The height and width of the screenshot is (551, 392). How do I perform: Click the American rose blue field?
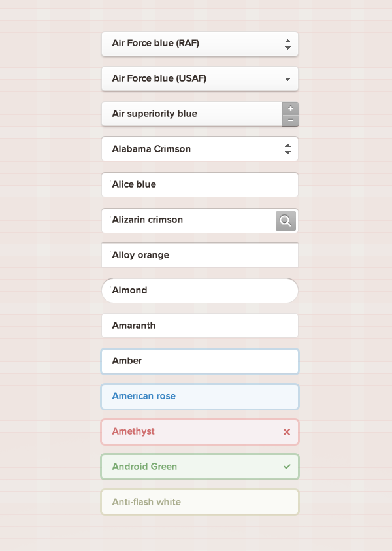point(199,396)
